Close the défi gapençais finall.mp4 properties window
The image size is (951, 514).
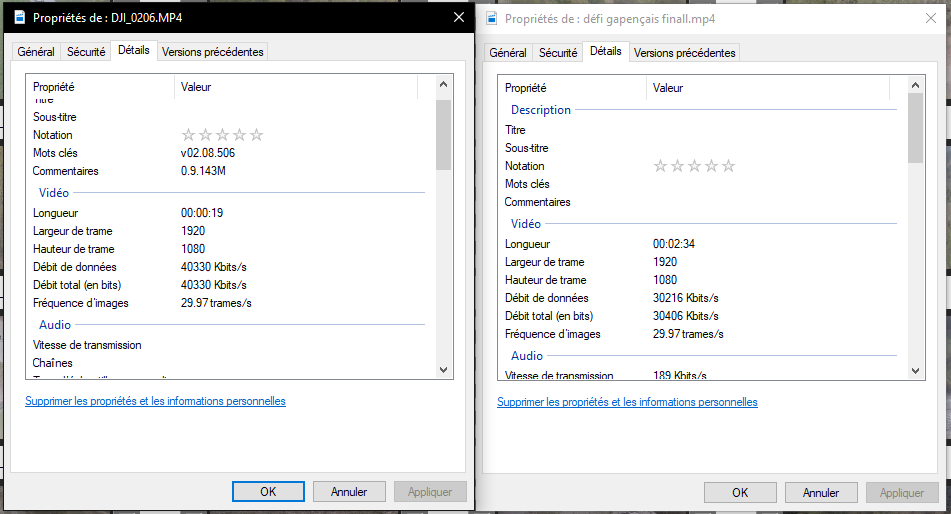[x=930, y=18]
